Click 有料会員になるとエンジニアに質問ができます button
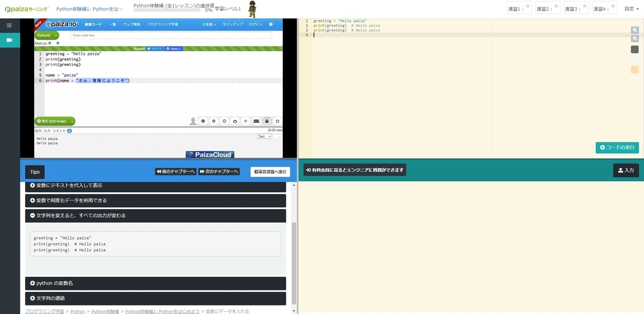 [355, 170]
